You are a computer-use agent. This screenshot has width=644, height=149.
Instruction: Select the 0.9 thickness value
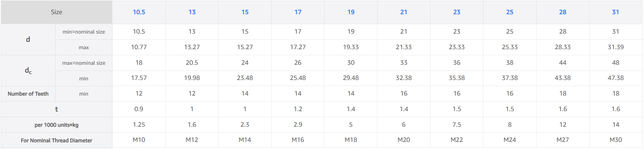pyautogui.click(x=139, y=109)
